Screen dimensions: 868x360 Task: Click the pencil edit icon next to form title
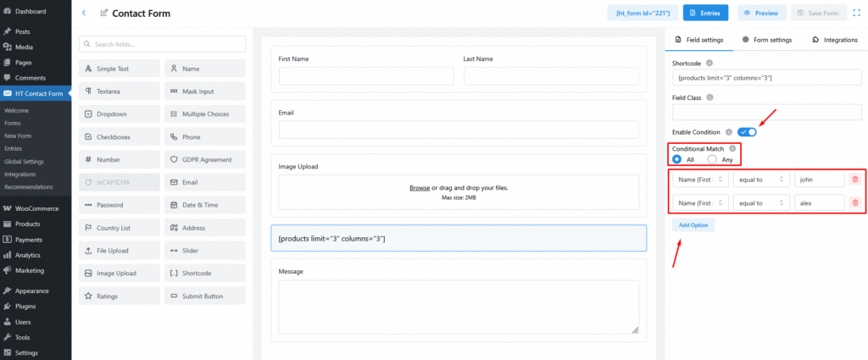tap(104, 13)
